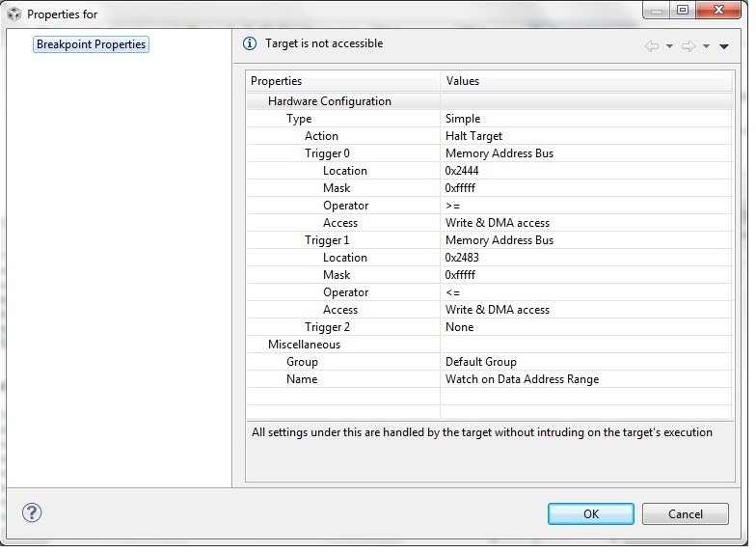756x553 pixels.
Task: Dismiss the dialog with Cancel
Action: pos(685,513)
